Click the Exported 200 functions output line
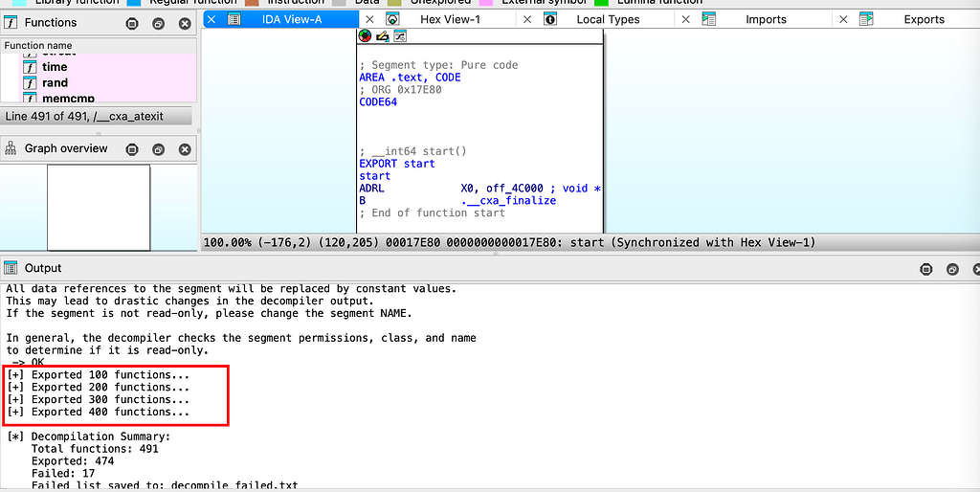This screenshot has height=492, width=980. click(x=99, y=388)
